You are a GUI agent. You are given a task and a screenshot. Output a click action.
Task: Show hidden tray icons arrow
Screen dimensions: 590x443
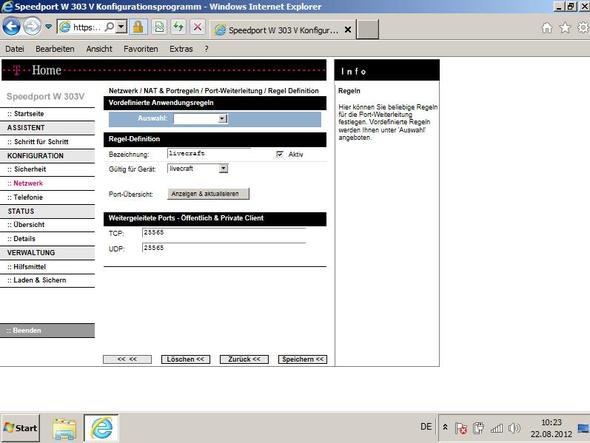pos(445,427)
